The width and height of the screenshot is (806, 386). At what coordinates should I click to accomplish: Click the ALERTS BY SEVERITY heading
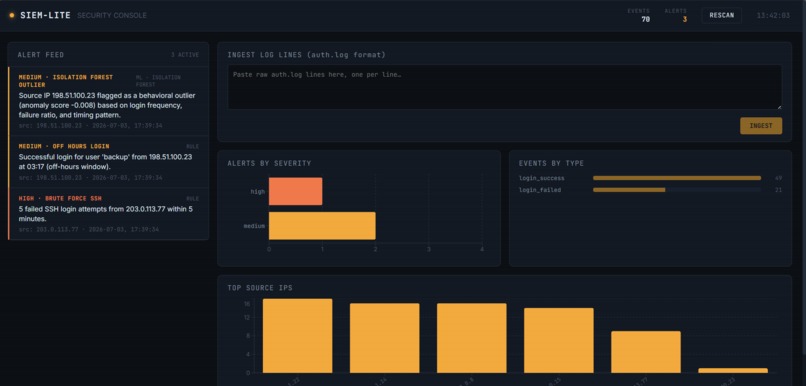click(269, 163)
